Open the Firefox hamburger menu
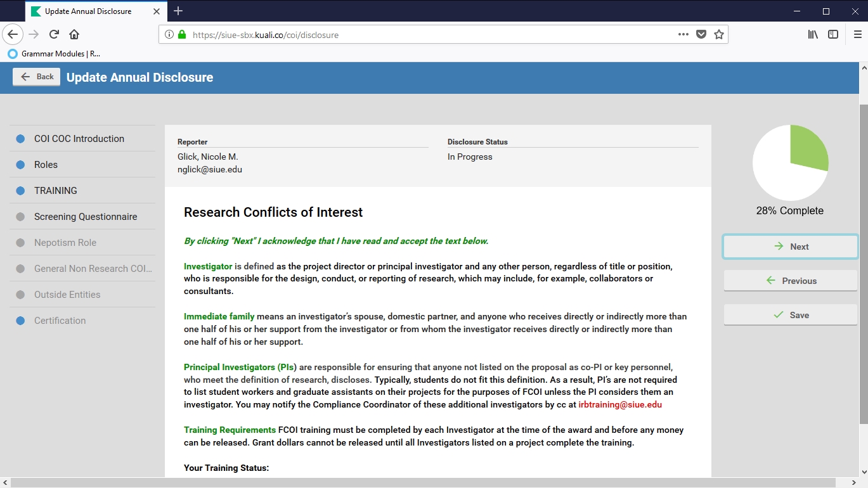The width and height of the screenshot is (868, 488). pos(857,35)
